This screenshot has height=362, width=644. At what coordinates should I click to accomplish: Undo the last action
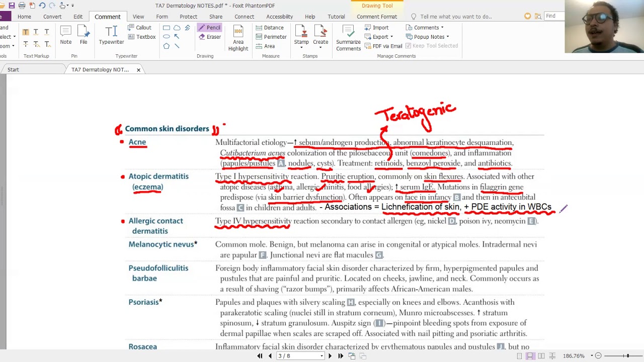pyautogui.click(x=42, y=6)
